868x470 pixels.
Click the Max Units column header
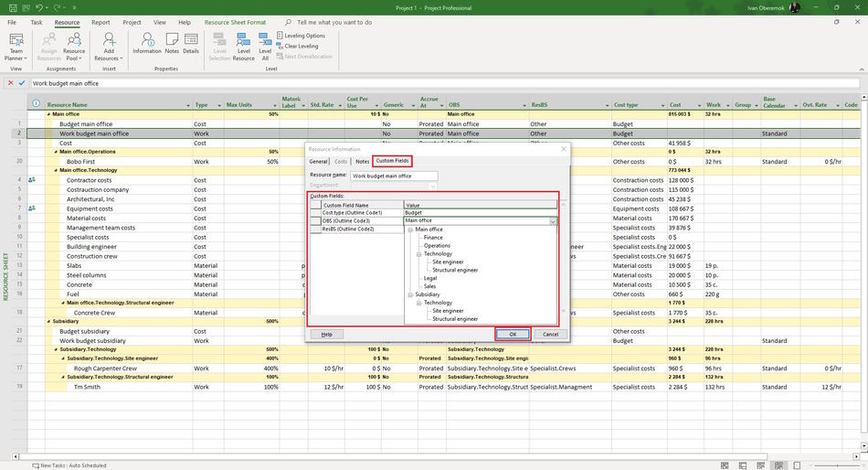point(251,101)
